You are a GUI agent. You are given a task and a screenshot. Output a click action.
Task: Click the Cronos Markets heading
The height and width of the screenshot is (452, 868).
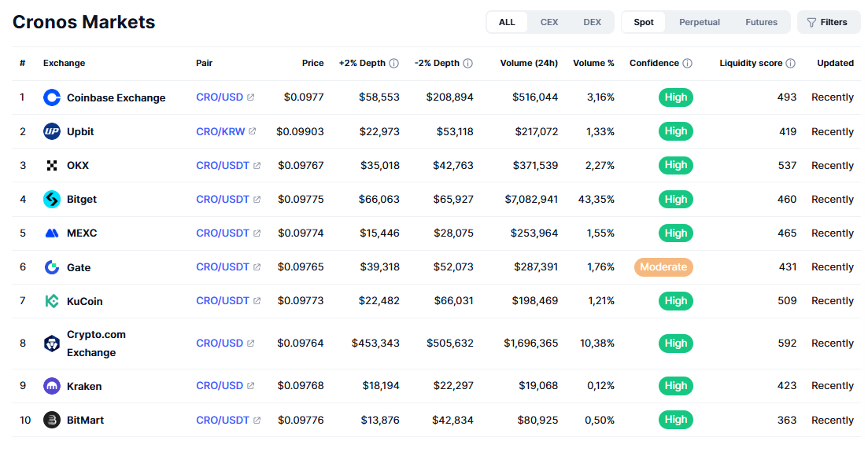[84, 22]
